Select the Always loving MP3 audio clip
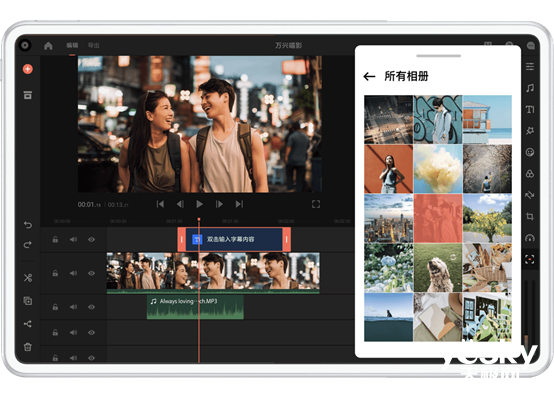 pos(195,307)
